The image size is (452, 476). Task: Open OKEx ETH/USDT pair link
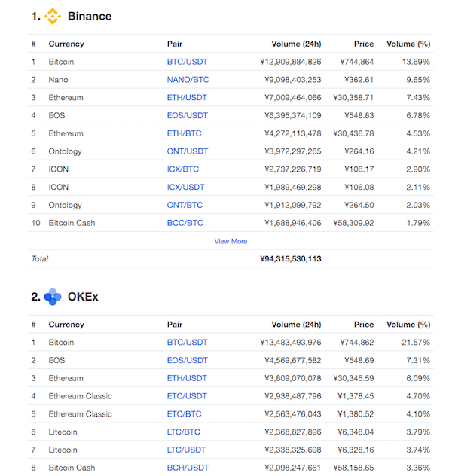click(x=187, y=378)
